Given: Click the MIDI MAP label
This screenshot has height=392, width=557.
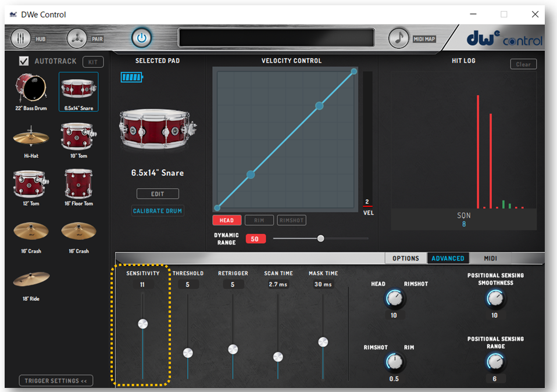Looking at the screenshot, I should coord(424,39).
